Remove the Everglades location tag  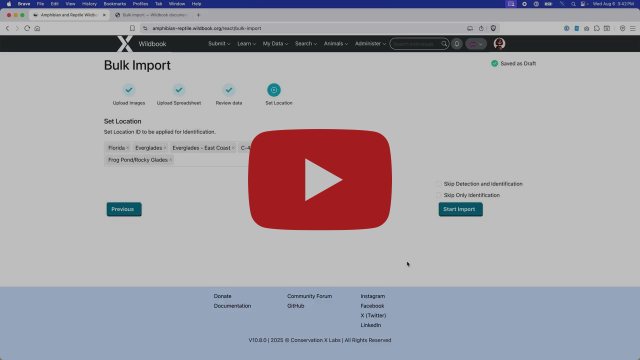tap(164, 148)
